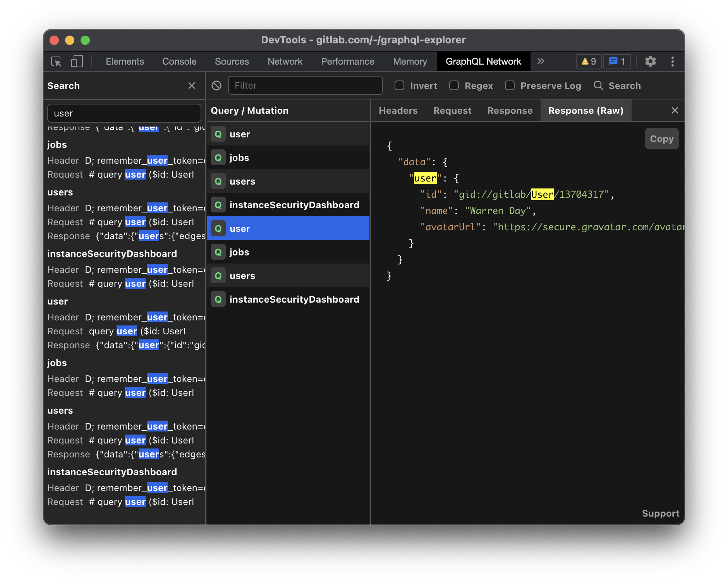Viewport: 728px width, 582px height.
Task: Enable the Invert checkbox
Action: point(399,86)
